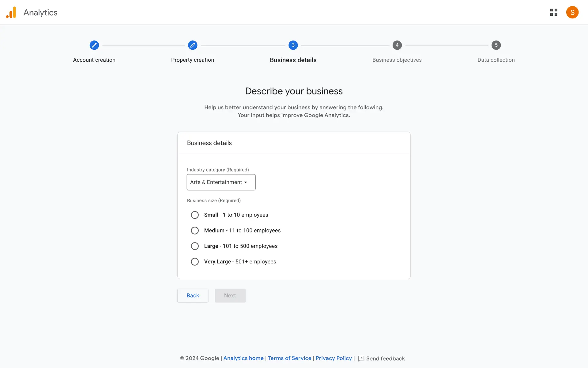Open the orange S account avatar
The width and height of the screenshot is (588, 368).
pyautogui.click(x=572, y=12)
